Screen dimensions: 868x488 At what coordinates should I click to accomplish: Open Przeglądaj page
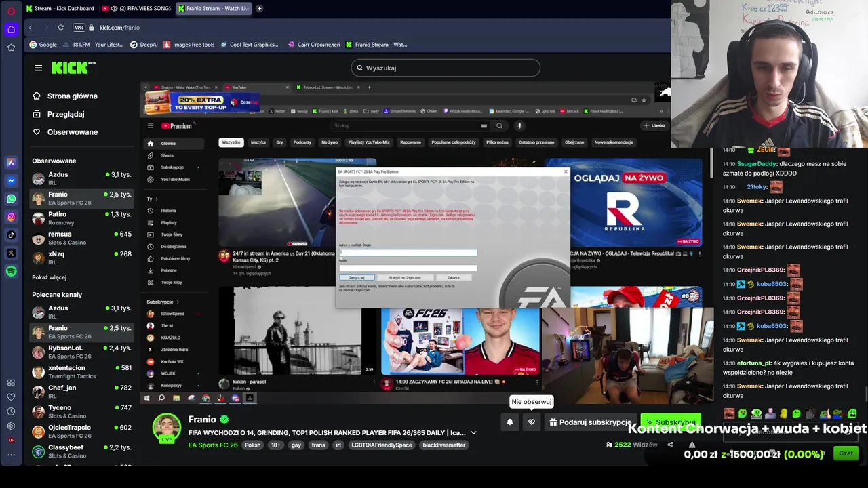(58, 114)
